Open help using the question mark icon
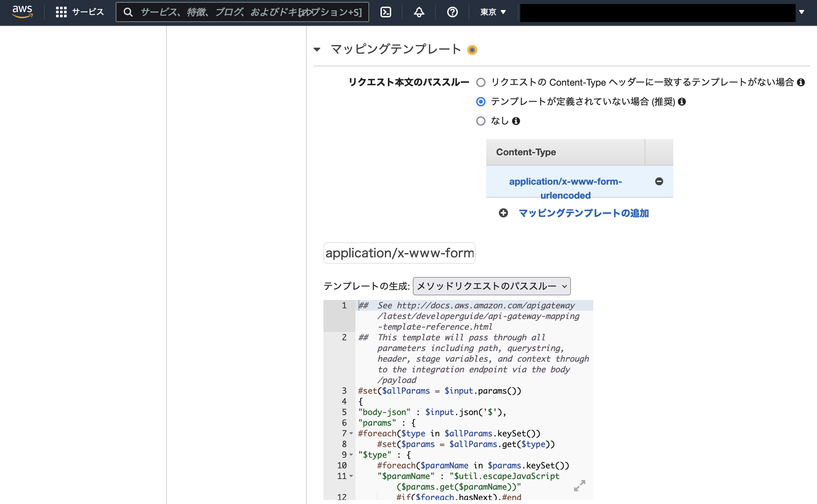The width and height of the screenshot is (817, 504). (452, 12)
